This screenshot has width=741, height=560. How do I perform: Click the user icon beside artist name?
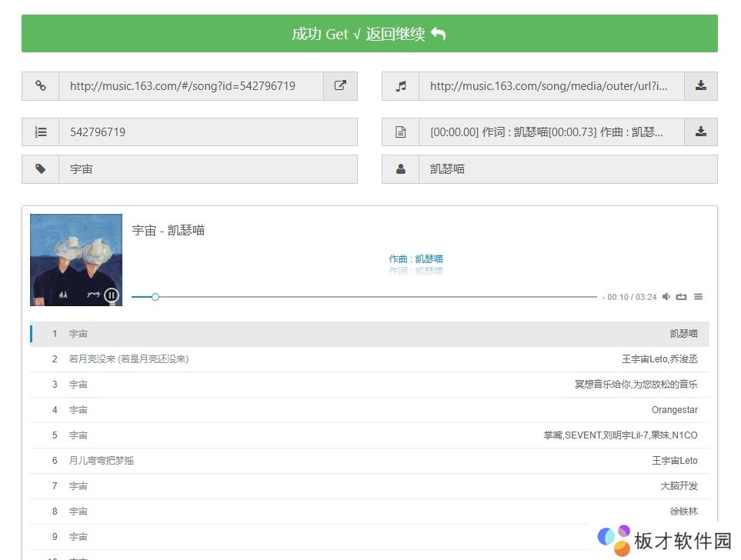[400, 169]
